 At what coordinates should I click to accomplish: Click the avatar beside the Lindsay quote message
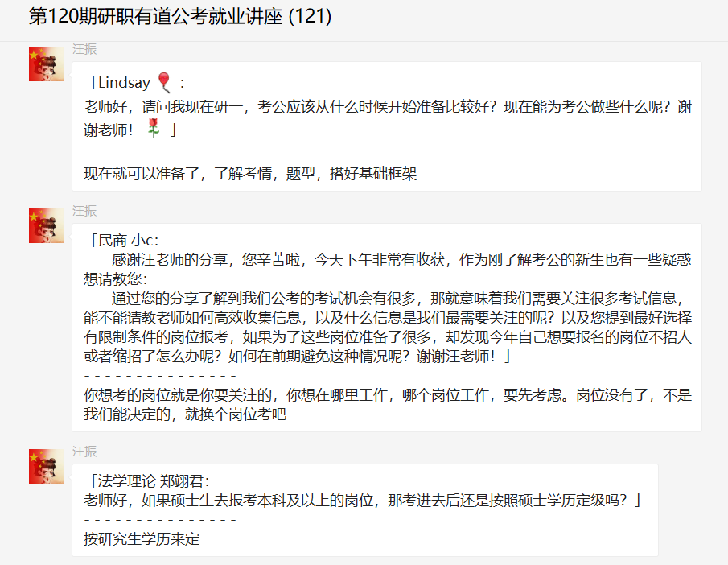46,64
